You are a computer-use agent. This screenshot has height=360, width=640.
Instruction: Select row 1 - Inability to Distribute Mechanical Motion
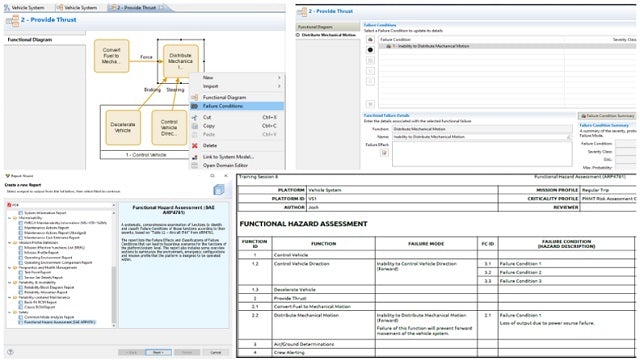point(507,46)
